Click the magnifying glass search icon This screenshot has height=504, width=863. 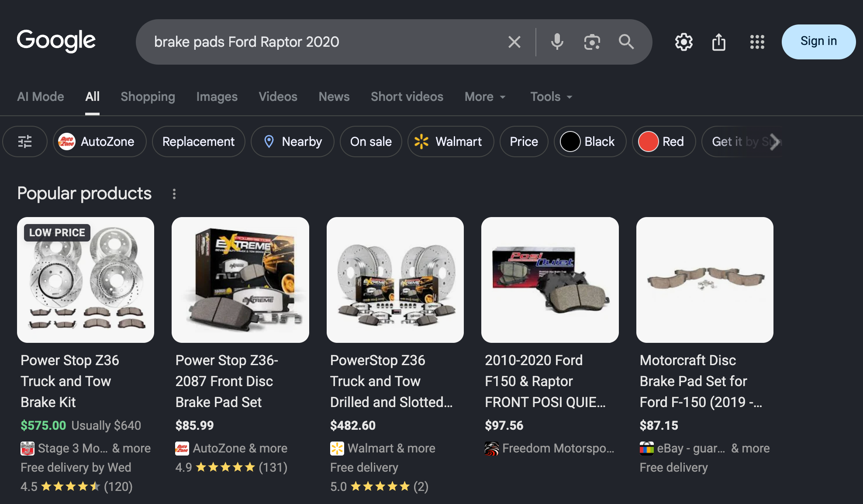pyautogui.click(x=626, y=42)
